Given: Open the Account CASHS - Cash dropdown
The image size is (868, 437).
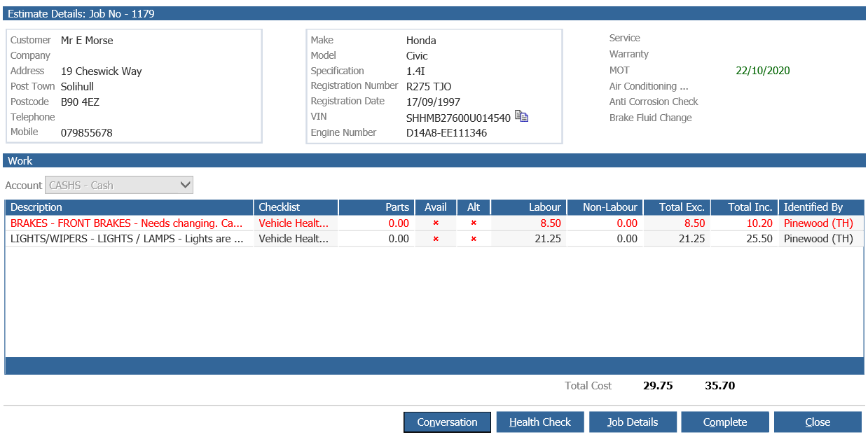Looking at the screenshot, I should 119,185.
